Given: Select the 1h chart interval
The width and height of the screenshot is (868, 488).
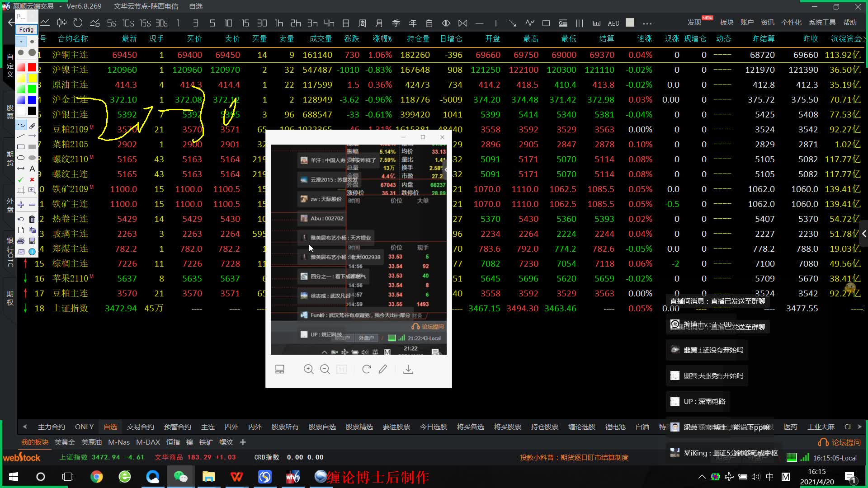Looking at the screenshot, I should (x=279, y=23).
